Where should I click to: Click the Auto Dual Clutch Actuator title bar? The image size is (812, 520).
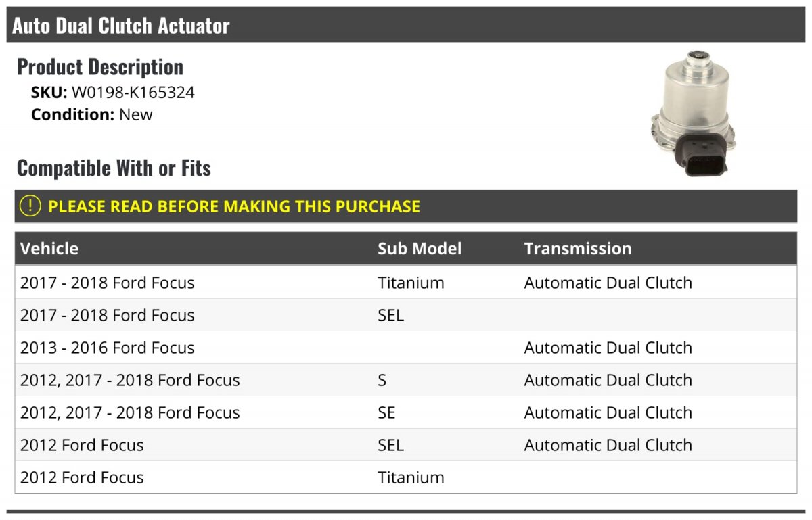406,25
